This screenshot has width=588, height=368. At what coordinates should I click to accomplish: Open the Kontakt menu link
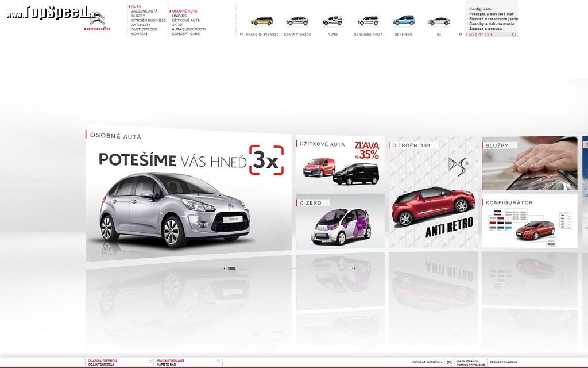[140, 34]
